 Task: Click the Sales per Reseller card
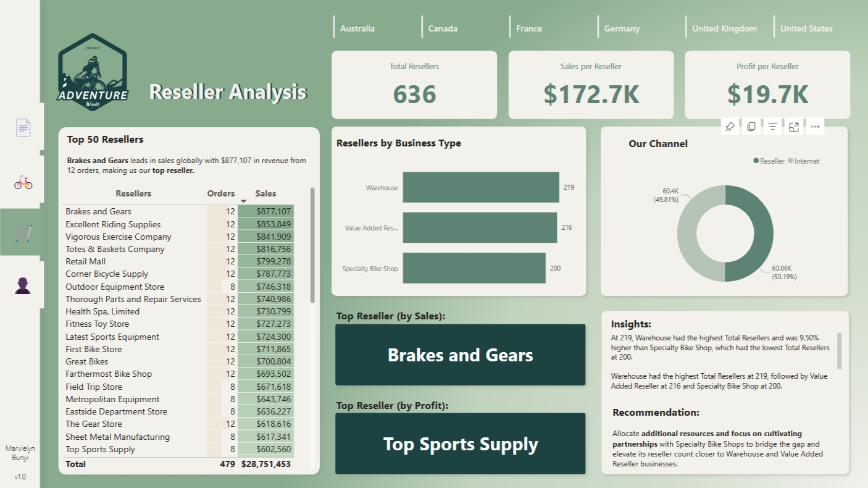[591, 85]
